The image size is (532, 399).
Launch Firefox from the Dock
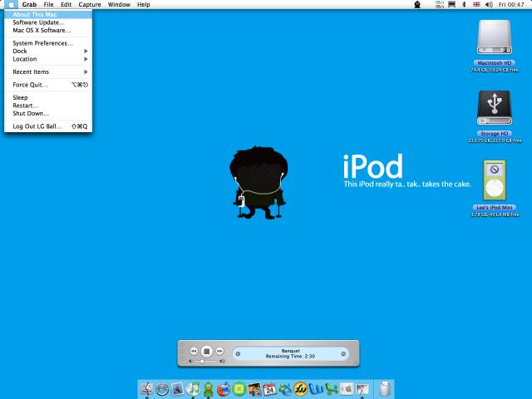coord(224,389)
